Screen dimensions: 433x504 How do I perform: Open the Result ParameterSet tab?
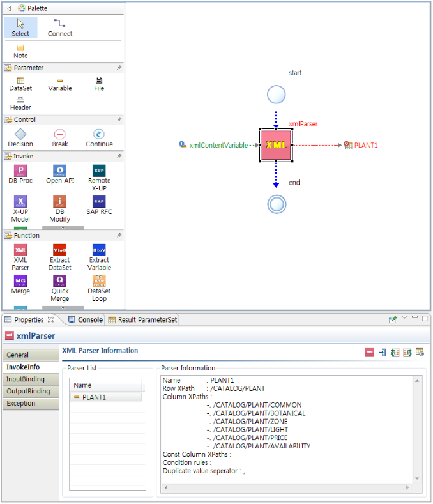tap(147, 320)
